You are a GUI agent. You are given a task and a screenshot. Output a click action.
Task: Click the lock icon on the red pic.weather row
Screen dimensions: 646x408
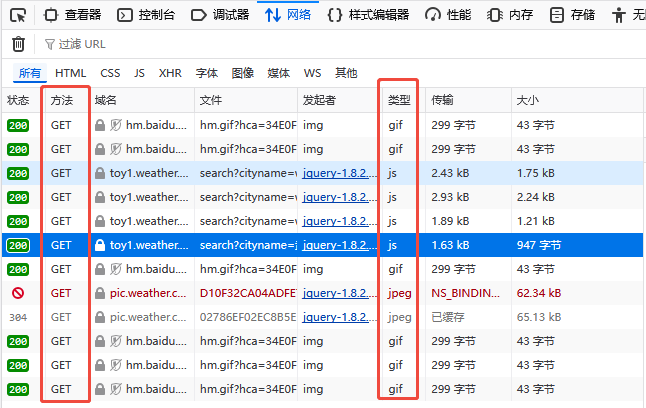pyautogui.click(x=100, y=293)
